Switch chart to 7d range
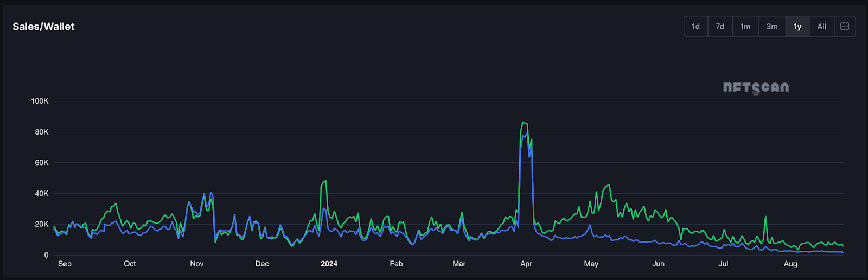 click(x=720, y=26)
